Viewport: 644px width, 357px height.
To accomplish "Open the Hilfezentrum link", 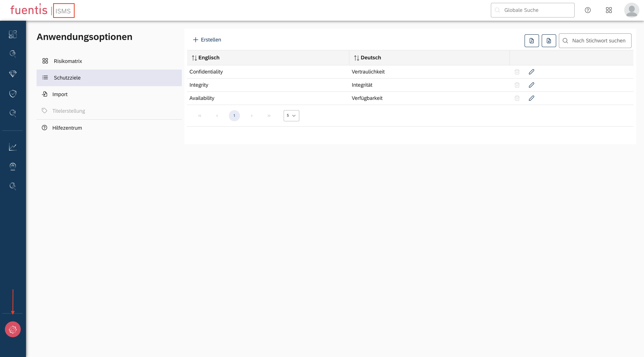I will pyautogui.click(x=67, y=128).
